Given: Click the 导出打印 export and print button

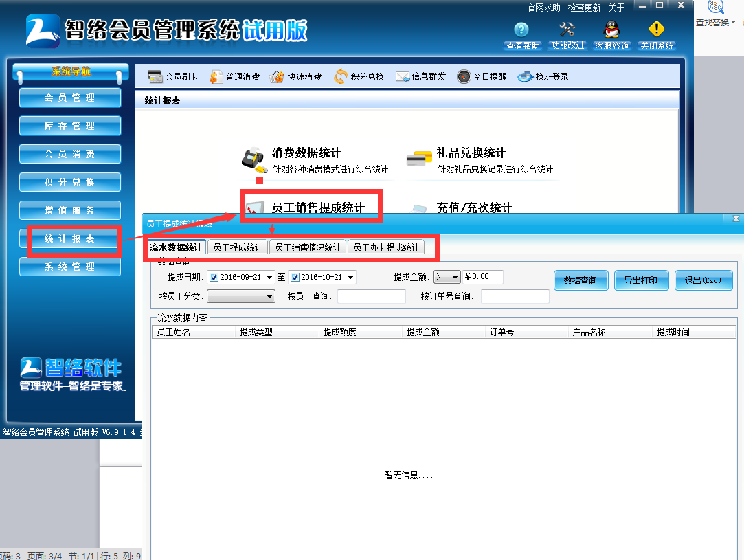Looking at the screenshot, I should tap(641, 280).
